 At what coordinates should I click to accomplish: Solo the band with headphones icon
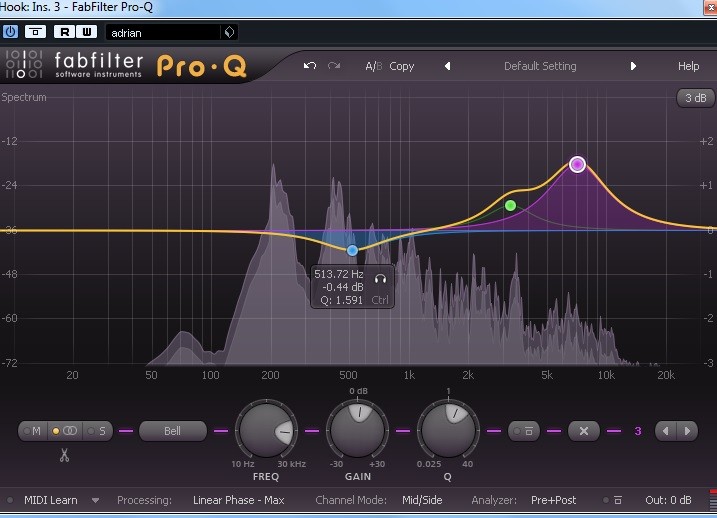(380, 278)
